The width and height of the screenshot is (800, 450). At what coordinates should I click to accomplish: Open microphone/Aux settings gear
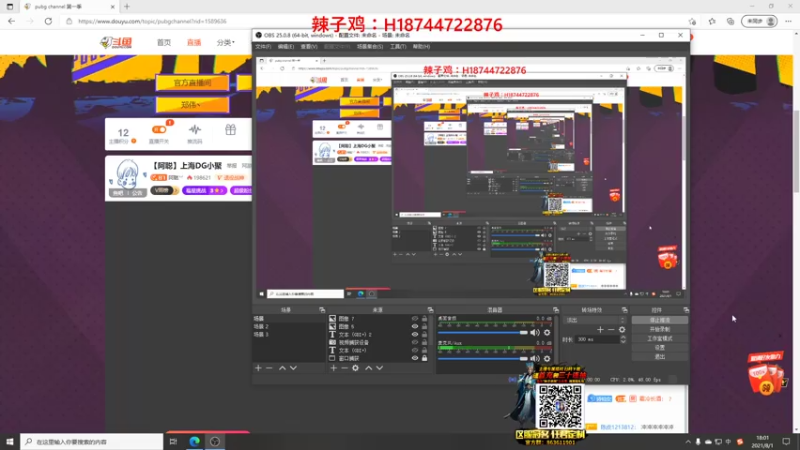tap(547, 359)
